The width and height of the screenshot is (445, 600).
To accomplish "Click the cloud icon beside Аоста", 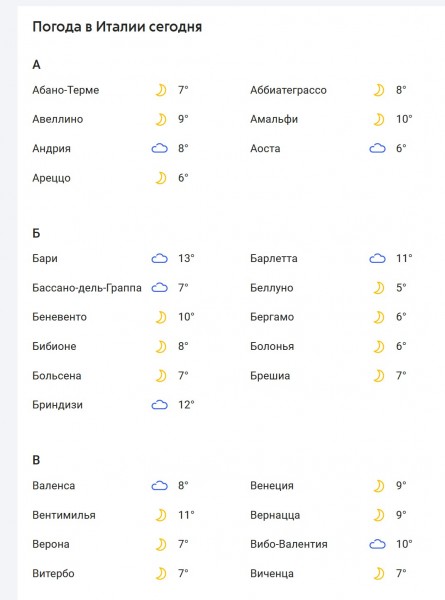I will [x=377, y=148].
